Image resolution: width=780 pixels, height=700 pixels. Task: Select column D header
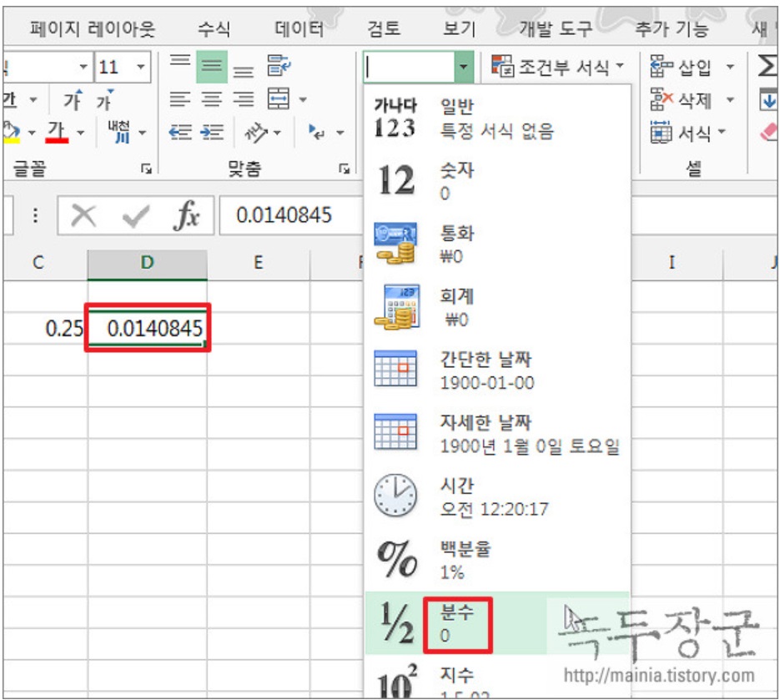click(148, 264)
